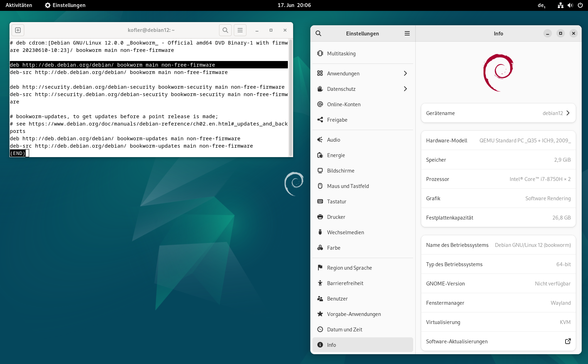
Task: Open the search in Einstellungen
Action: [x=318, y=33]
